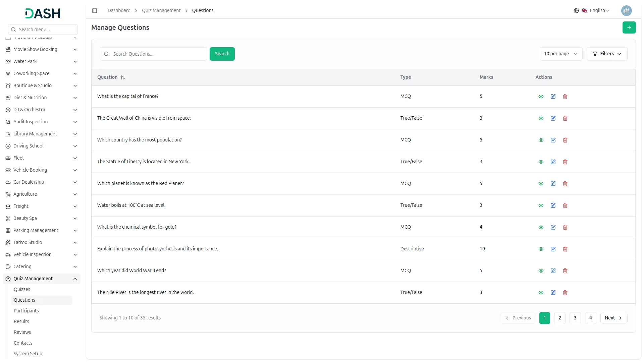View the 'Statue of Liberty' question eye icon
Image resolution: width=644 pixels, height=362 pixels.
click(x=541, y=162)
